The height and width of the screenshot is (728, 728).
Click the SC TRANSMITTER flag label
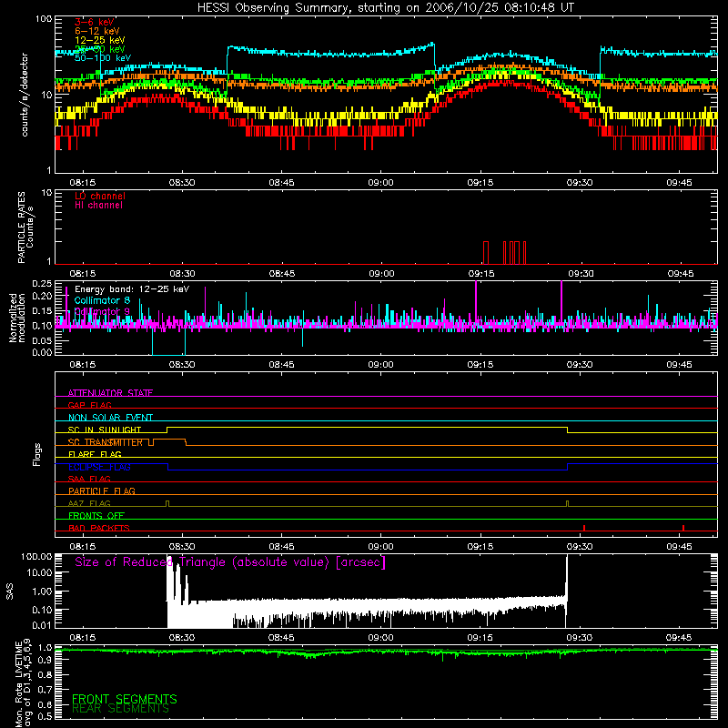coord(106,442)
